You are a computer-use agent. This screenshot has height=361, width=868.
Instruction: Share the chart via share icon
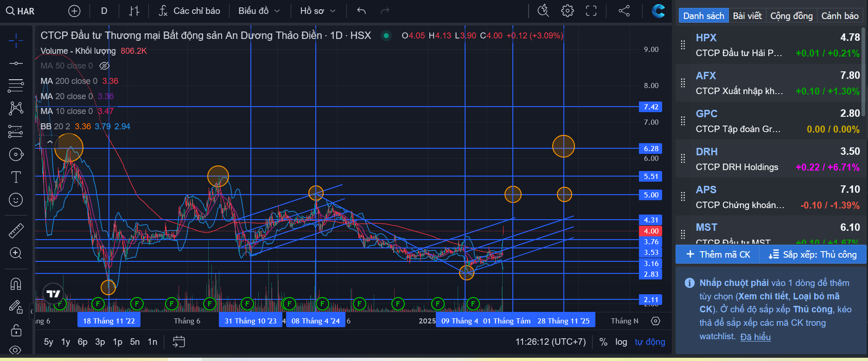tap(624, 11)
